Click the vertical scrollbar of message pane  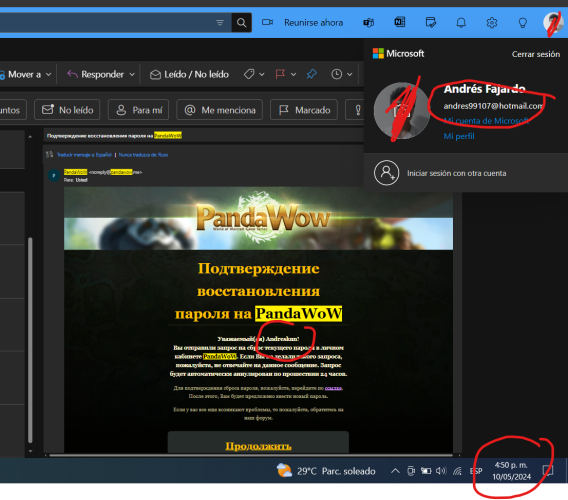click(x=30, y=340)
